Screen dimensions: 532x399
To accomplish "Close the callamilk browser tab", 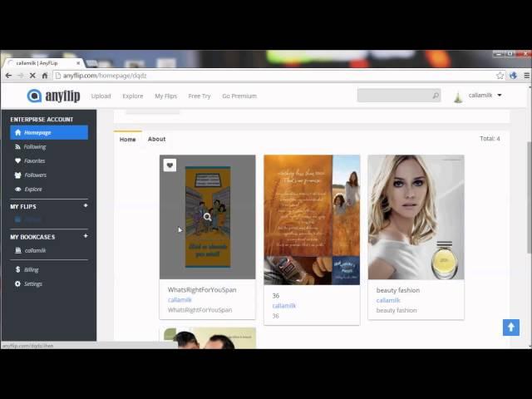I will click(78, 63).
